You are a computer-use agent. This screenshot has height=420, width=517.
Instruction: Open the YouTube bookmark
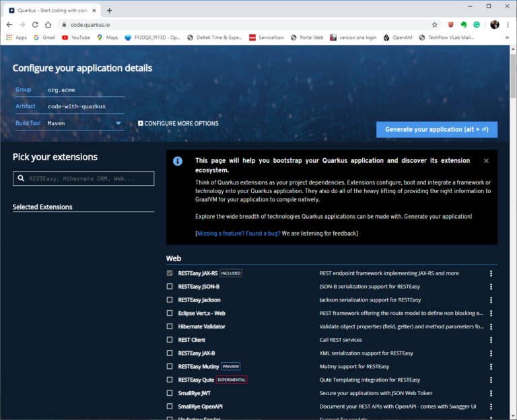coord(76,38)
